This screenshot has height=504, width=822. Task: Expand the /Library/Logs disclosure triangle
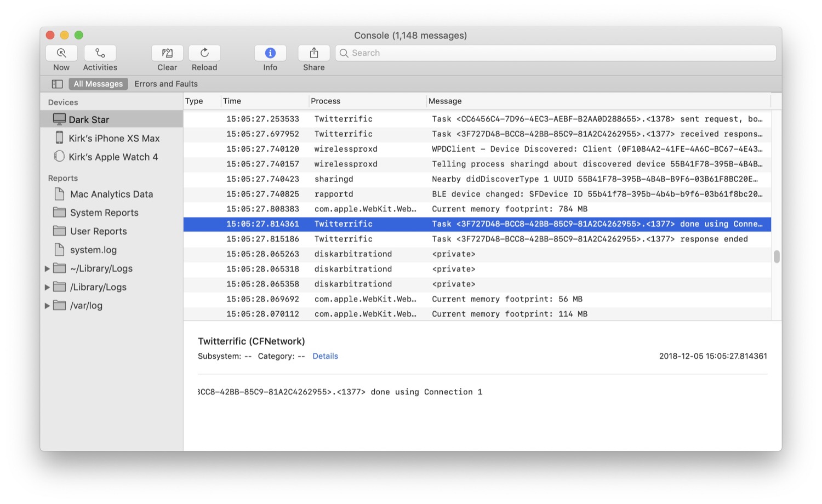coord(47,287)
